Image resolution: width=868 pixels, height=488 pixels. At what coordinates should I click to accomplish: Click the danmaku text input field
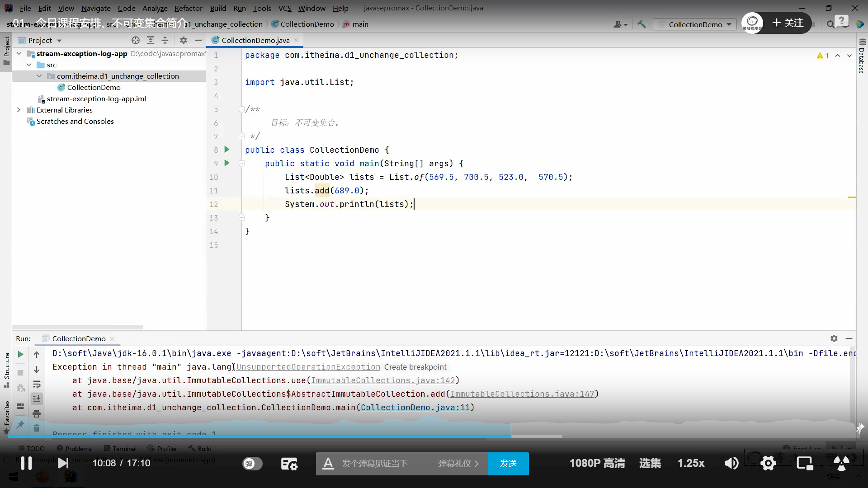coord(375,464)
